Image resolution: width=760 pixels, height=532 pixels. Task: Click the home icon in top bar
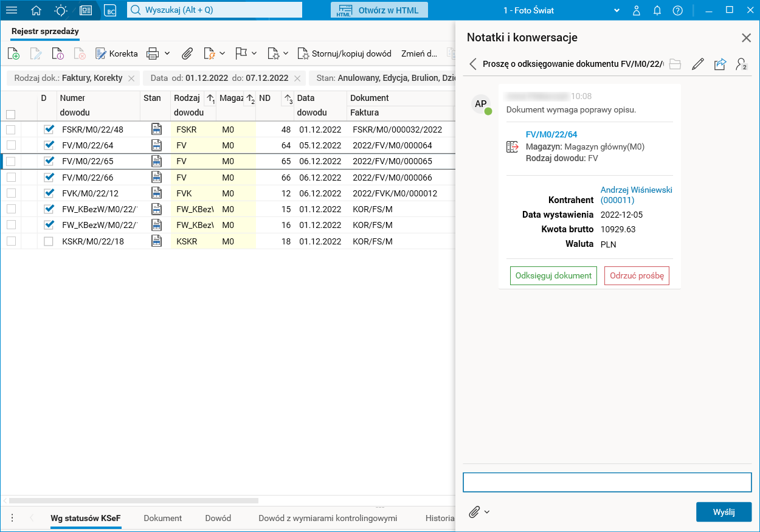click(x=36, y=10)
